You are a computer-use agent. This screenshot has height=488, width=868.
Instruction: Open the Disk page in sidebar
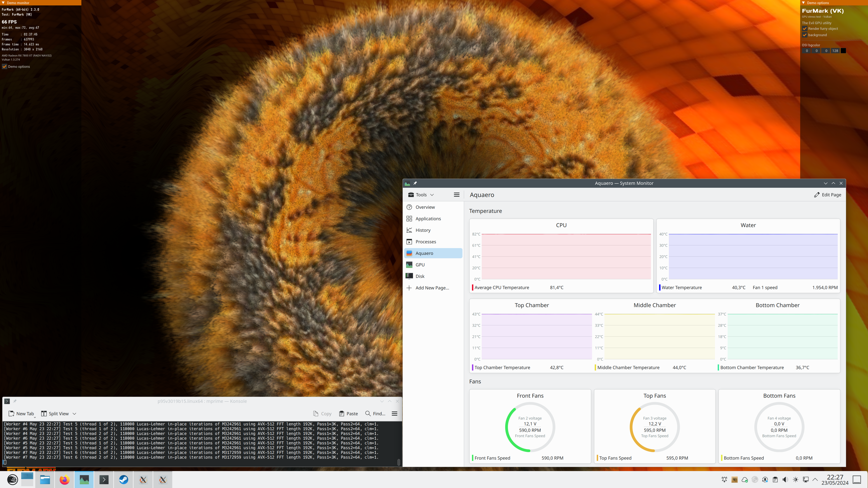tap(420, 276)
